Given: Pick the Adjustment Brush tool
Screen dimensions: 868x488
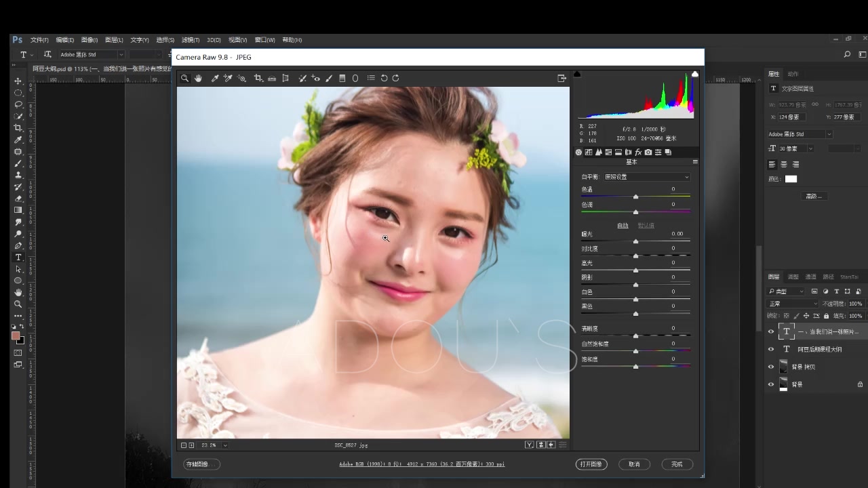Looking at the screenshot, I should click(329, 79).
